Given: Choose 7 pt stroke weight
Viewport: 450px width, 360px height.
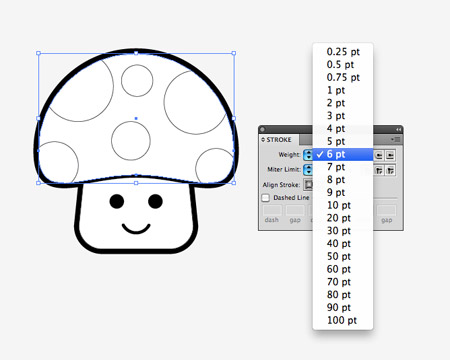Looking at the screenshot, I should [343, 167].
